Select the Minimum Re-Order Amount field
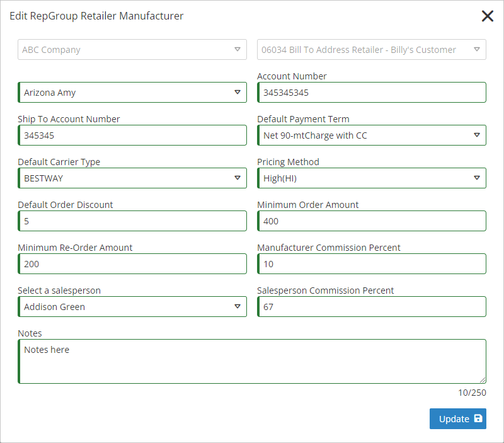Image resolution: width=504 pixels, height=443 pixels. point(132,264)
